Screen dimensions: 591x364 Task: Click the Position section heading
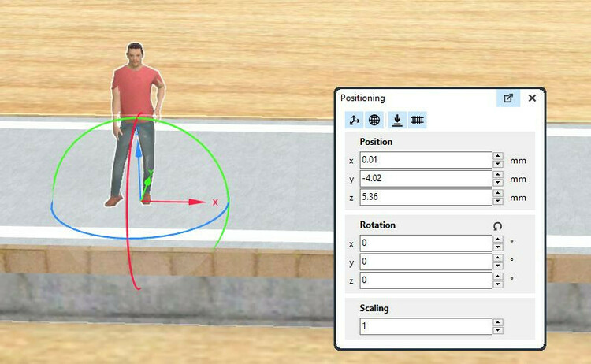point(376,142)
